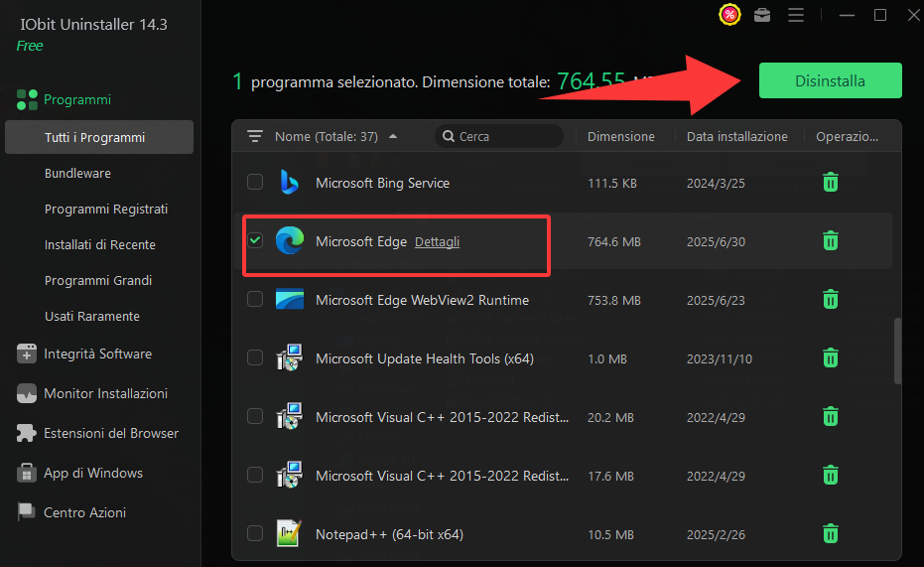The width and height of the screenshot is (924, 567).
Task: Sort by Dimensione column
Action: 621,137
